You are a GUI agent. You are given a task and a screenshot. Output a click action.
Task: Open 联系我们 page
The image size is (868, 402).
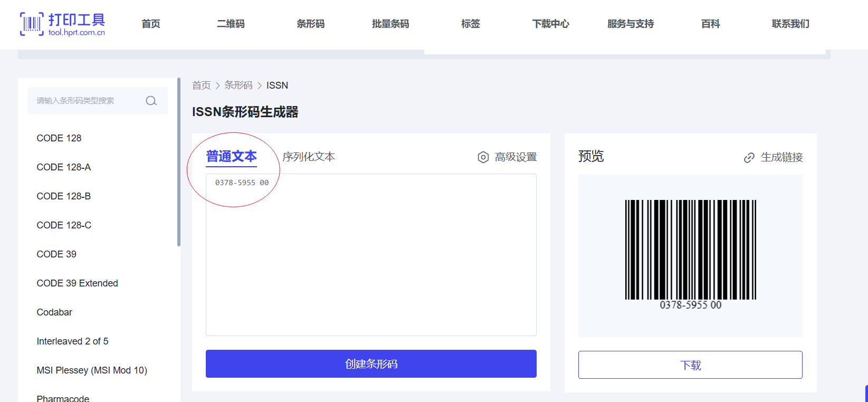[790, 24]
